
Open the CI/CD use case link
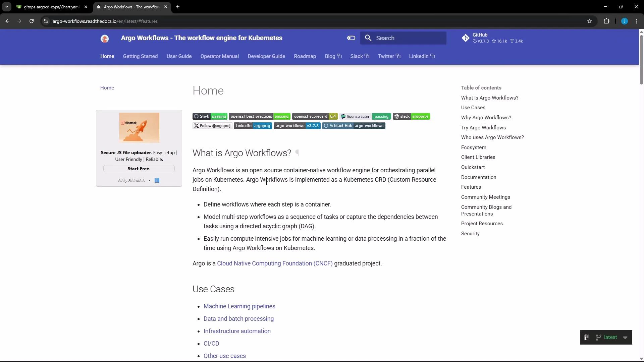pyautogui.click(x=211, y=344)
